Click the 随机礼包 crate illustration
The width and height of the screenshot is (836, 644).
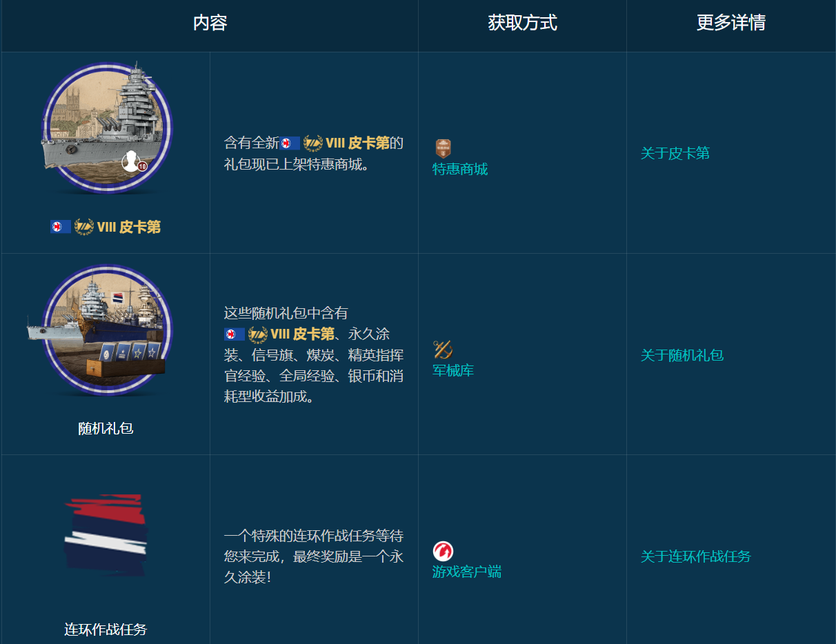click(105, 331)
